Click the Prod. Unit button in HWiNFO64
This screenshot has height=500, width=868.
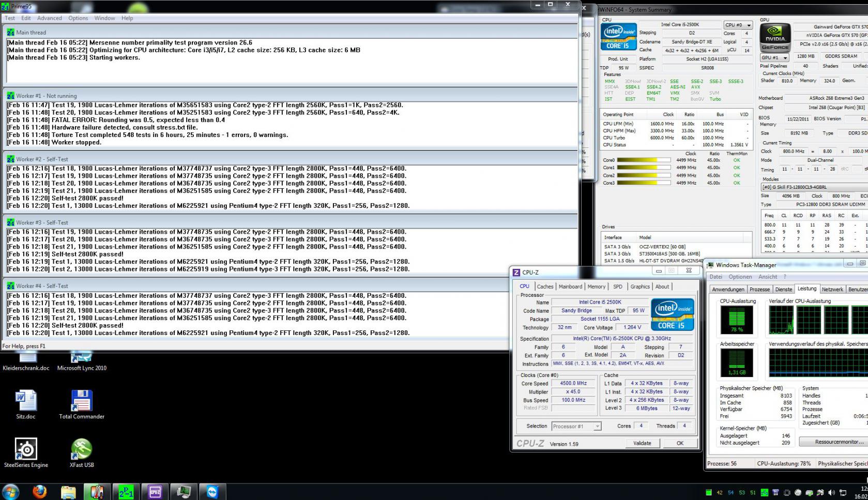click(x=618, y=59)
